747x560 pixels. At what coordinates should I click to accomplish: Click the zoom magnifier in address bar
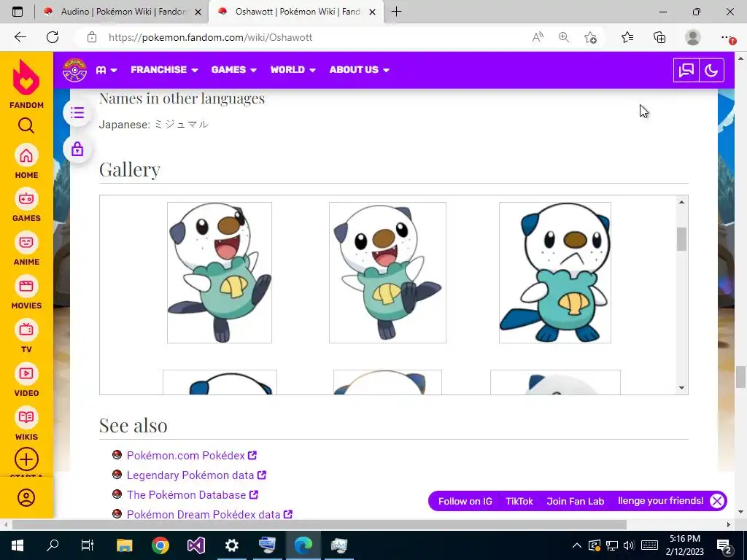point(564,37)
